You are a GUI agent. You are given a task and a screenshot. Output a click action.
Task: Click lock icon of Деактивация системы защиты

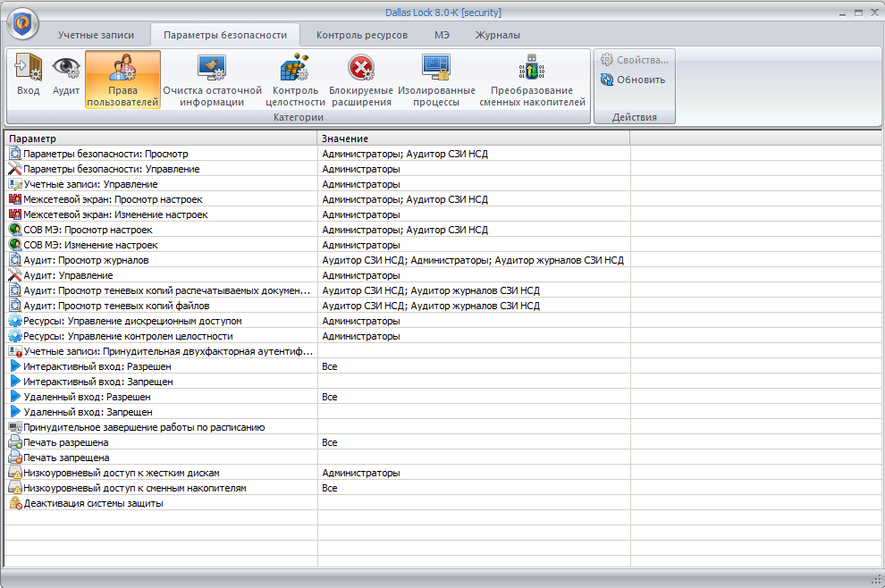(15, 503)
